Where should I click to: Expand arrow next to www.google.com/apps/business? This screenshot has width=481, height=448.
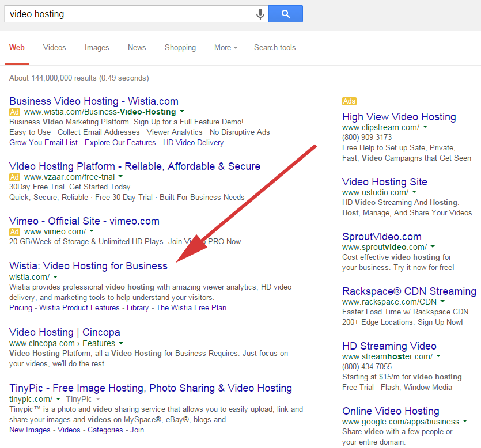point(465,421)
